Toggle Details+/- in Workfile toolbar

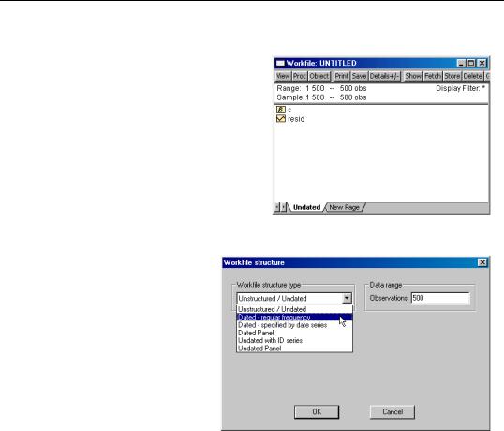tap(384, 76)
